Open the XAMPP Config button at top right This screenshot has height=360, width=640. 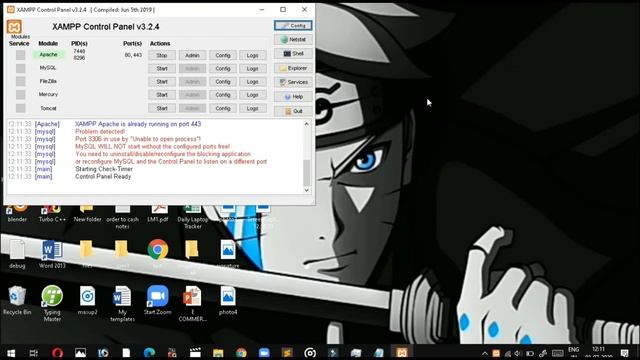click(x=293, y=26)
